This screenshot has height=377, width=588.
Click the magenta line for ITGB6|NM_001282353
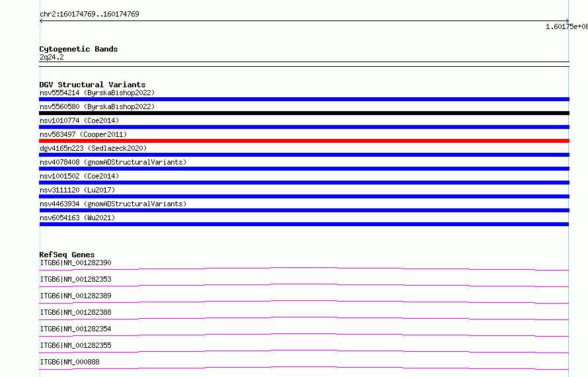[304, 285]
